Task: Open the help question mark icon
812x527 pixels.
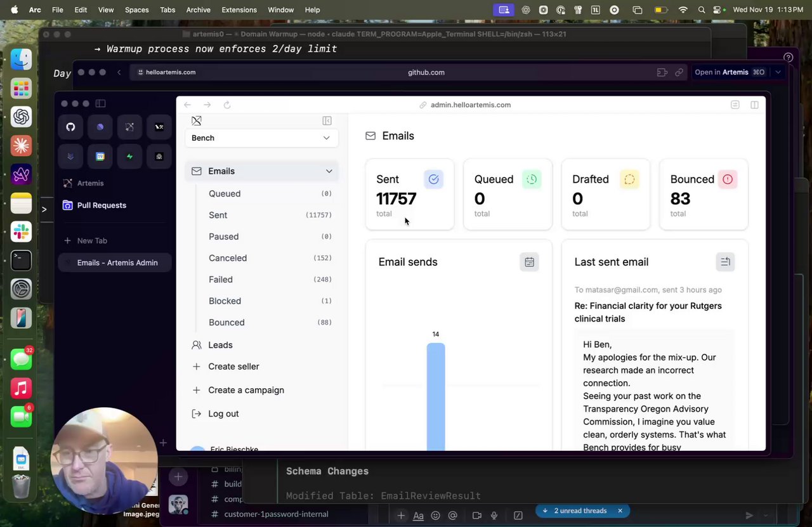Action: (x=788, y=57)
